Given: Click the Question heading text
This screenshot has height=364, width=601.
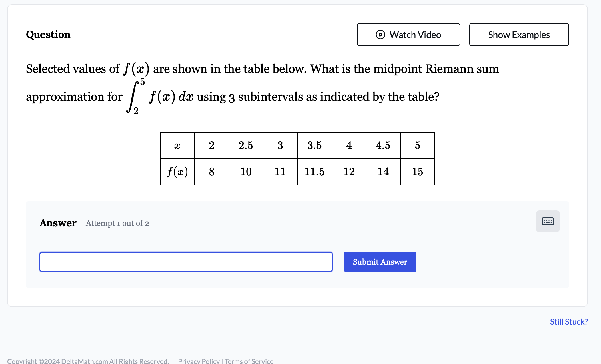Looking at the screenshot, I should 48,35.
